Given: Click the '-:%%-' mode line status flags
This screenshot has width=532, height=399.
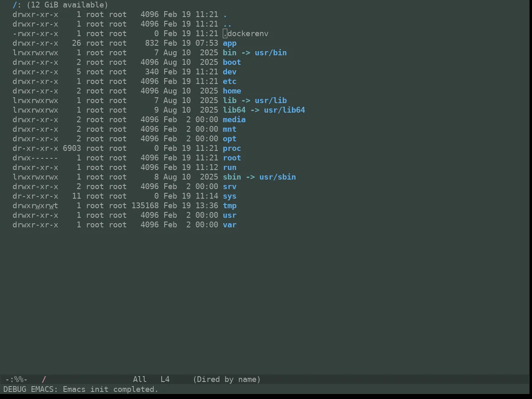Looking at the screenshot, I should coord(16,379).
